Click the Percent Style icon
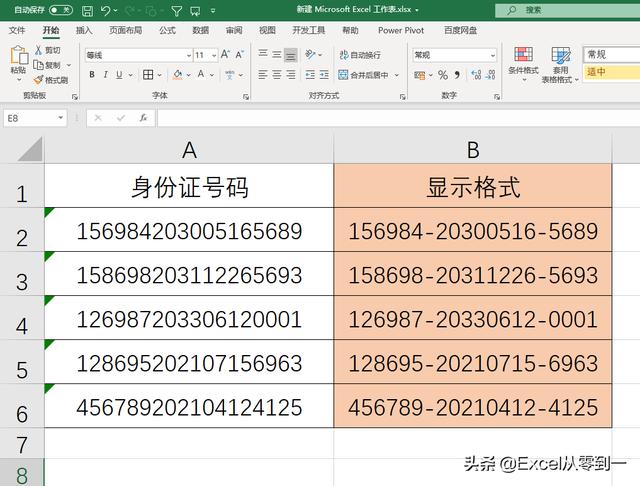This screenshot has height=486, width=640. point(442,75)
